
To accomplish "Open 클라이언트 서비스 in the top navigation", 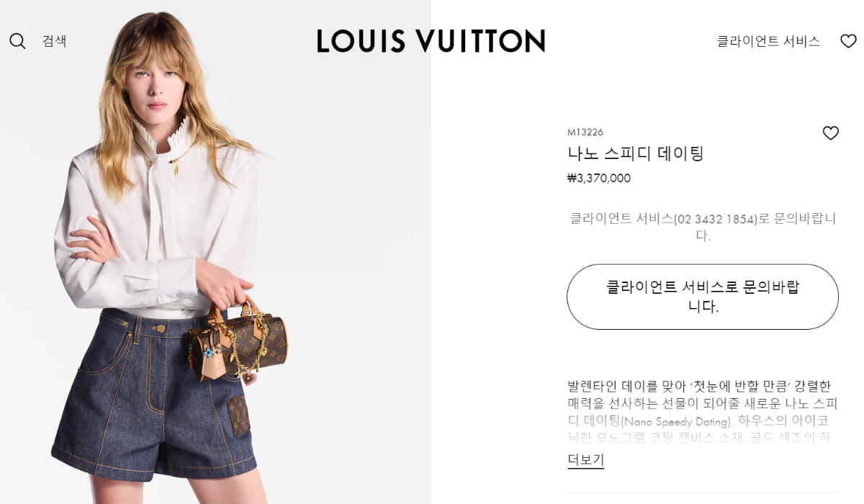I will pos(768,41).
